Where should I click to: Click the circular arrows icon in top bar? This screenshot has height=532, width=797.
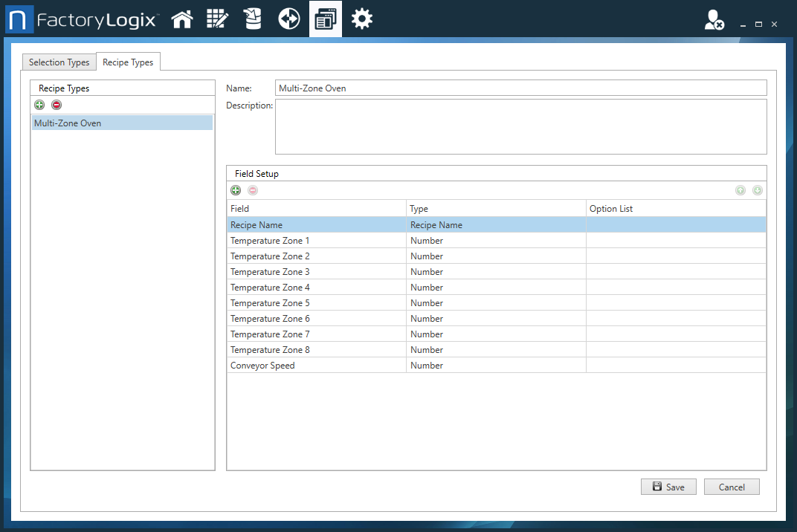tap(288, 19)
